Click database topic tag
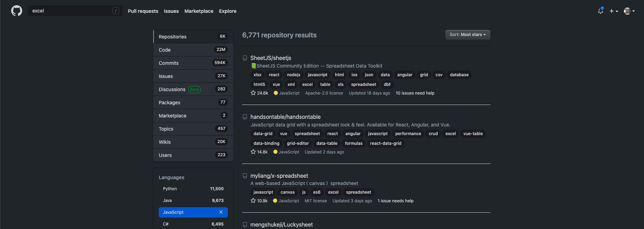This screenshot has height=229, width=644. (x=459, y=75)
